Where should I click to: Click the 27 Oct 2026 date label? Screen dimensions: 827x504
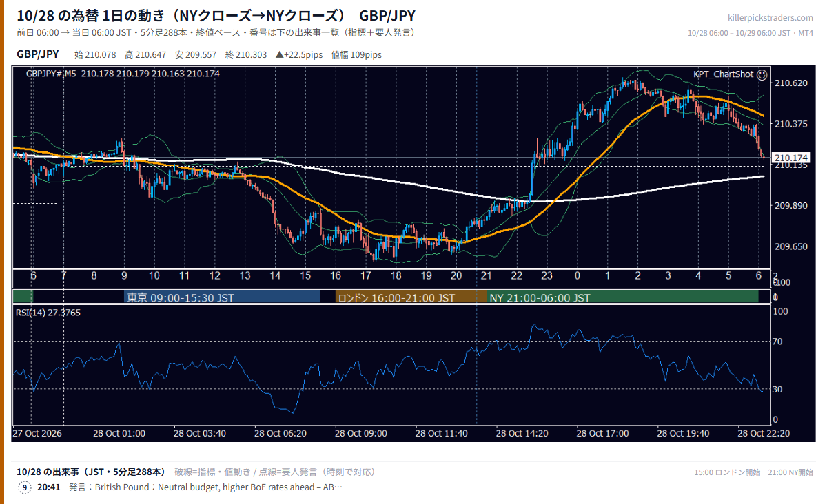(x=37, y=433)
